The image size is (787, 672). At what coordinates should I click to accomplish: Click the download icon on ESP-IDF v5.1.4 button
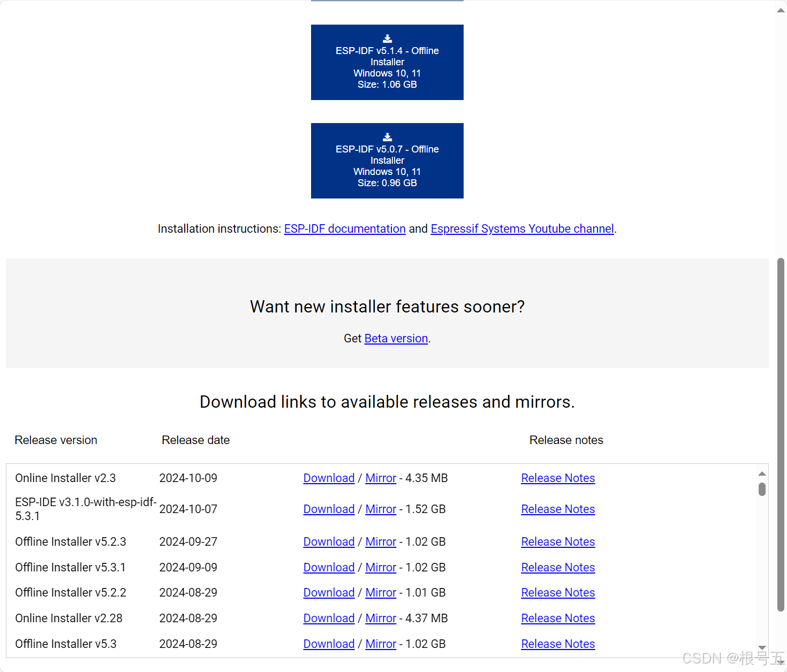coord(387,38)
